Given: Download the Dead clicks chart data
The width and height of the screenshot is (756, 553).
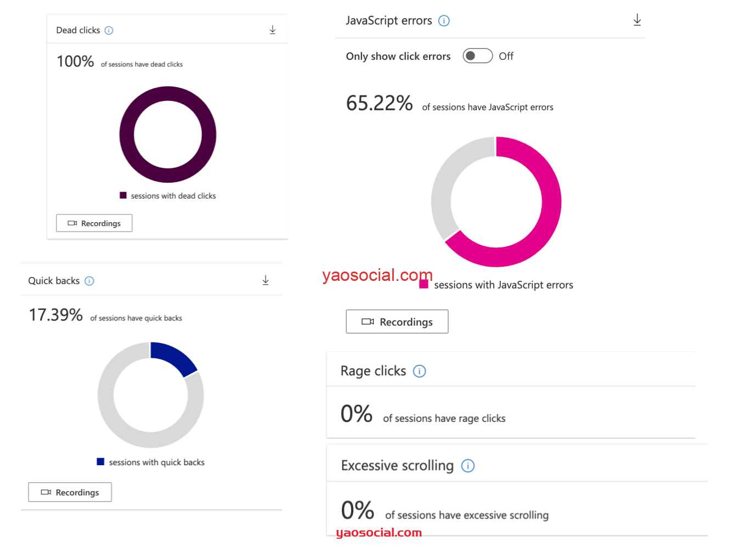Looking at the screenshot, I should click(273, 30).
